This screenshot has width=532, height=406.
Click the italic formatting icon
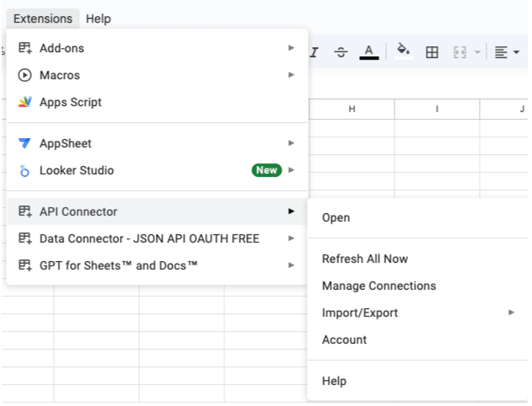pyautogui.click(x=314, y=52)
